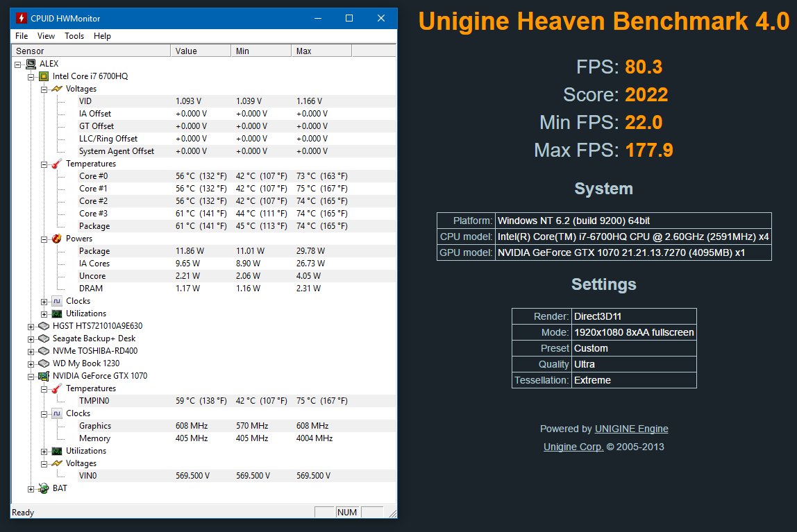797x532 pixels.
Task: Expand the Seagate Backup+ Desk node
Action: [31, 339]
